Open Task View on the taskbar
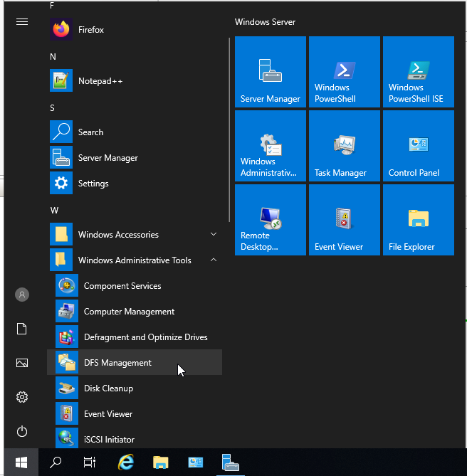Image resolution: width=467 pixels, height=476 pixels. pyautogui.click(x=90, y=462)
